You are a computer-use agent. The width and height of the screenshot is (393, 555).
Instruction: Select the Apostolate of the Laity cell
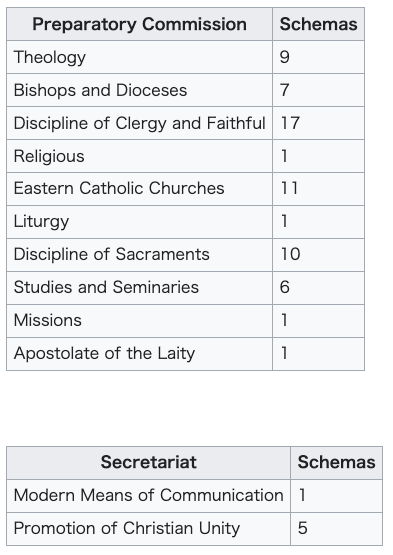click(139, 354)
